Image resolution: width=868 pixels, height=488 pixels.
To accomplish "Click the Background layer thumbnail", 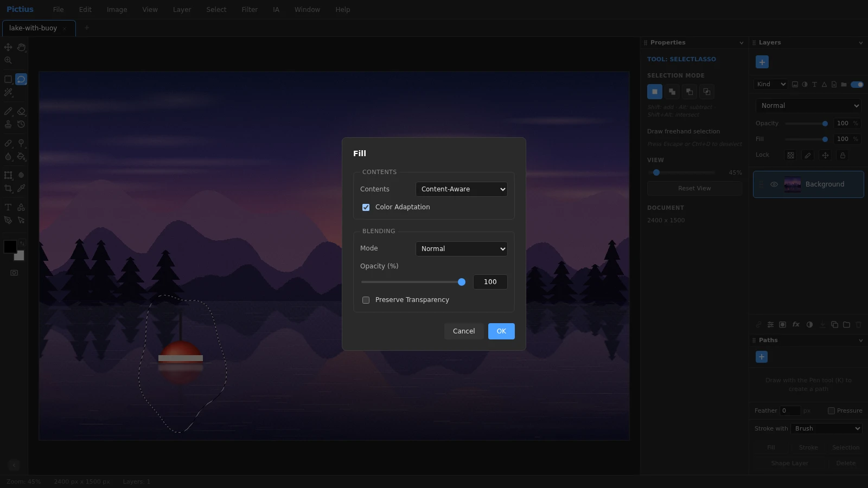I will [793, 184].
